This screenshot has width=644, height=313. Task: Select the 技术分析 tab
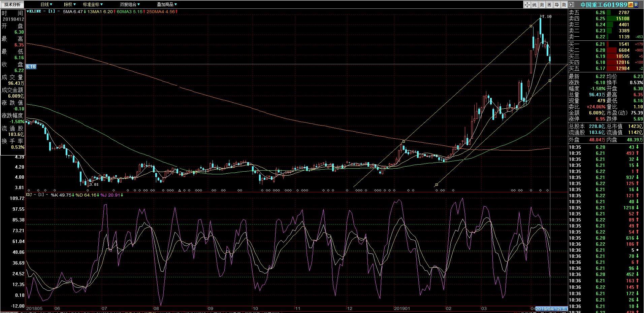(12, 5)
